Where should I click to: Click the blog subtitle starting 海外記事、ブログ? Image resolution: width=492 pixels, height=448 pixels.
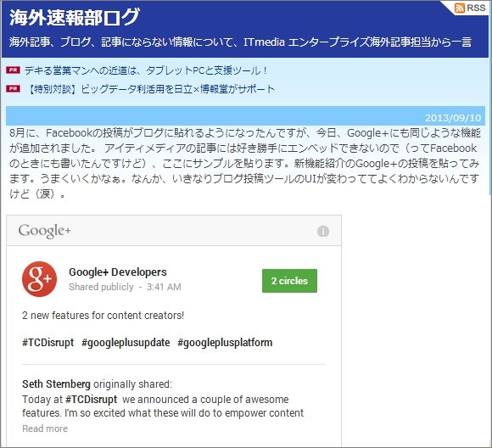(x=240, y=42)
